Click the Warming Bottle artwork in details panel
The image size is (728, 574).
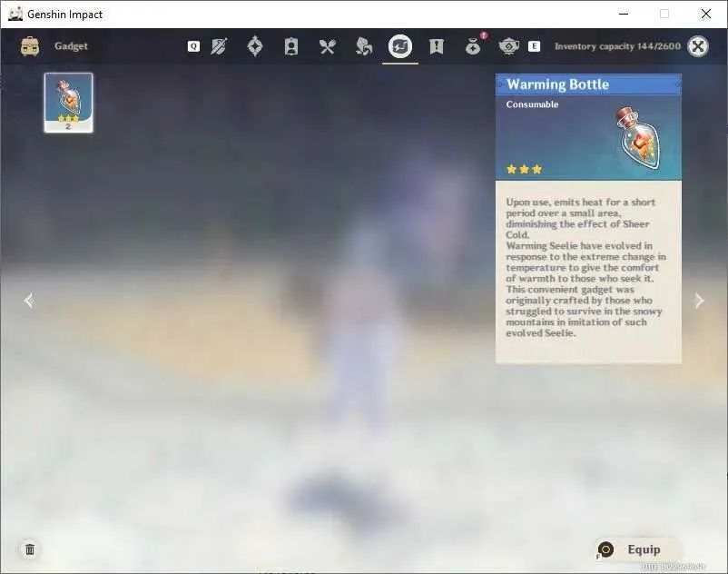[x=638, y=138]
